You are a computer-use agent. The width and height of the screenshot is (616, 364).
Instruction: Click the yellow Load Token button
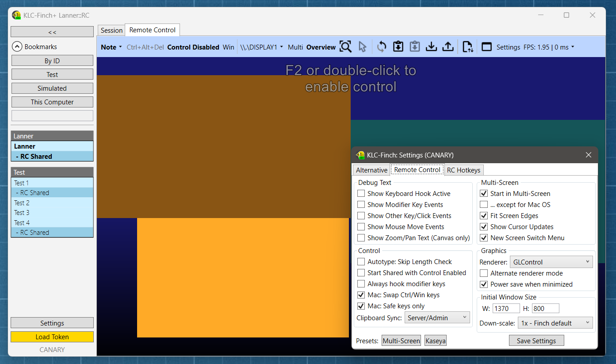coord(52,337)
